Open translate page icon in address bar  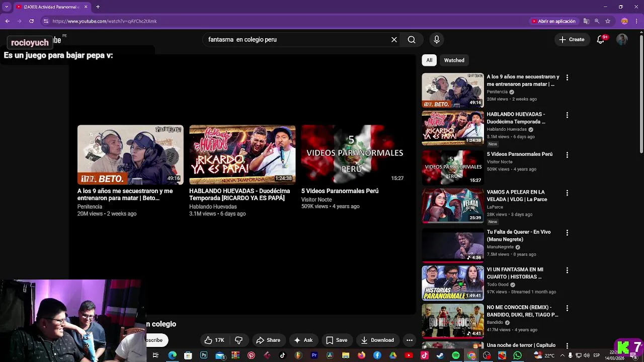pyautogui.click(x=586, y=21)
